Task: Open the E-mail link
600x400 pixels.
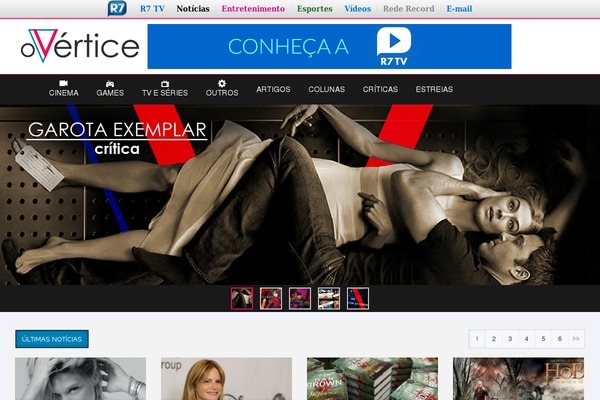Action: (x=459, y=8)
